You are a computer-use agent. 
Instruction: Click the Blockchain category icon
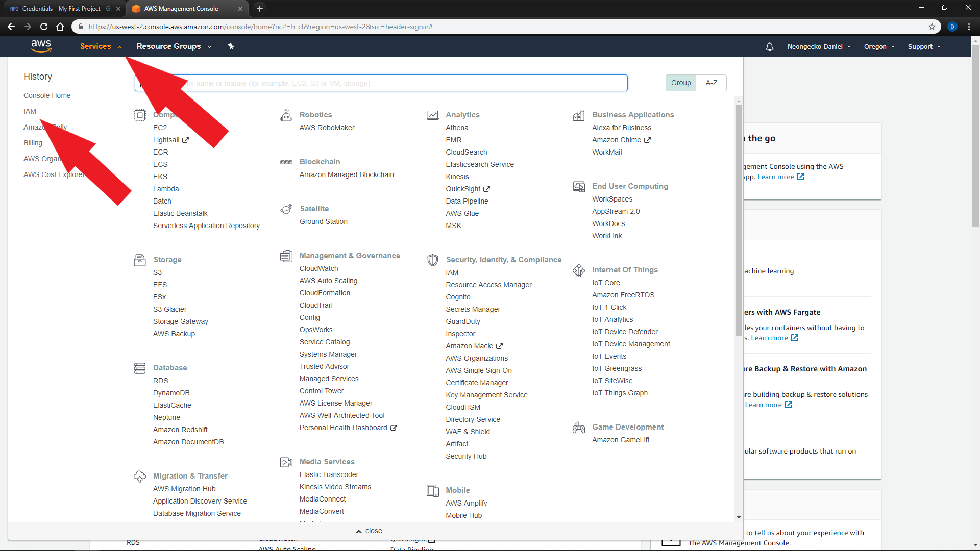pos(286,162)
